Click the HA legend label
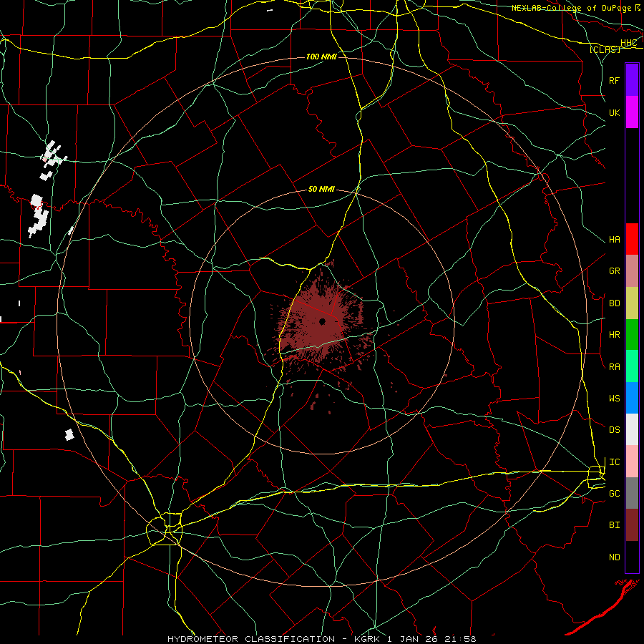This screenshot has width=644, height=644. click(614, 240)
